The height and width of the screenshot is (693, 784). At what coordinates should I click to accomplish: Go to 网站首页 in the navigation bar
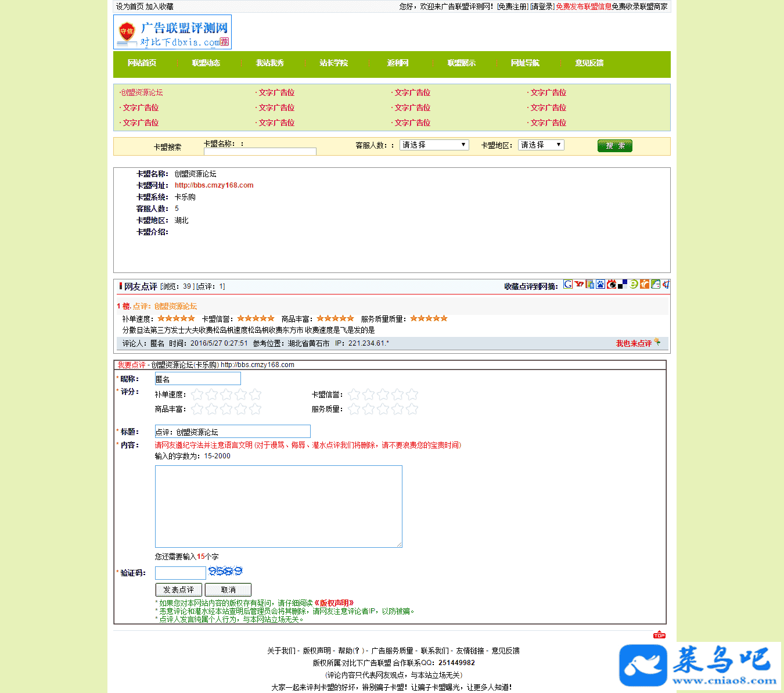click(x=142, y=63)
